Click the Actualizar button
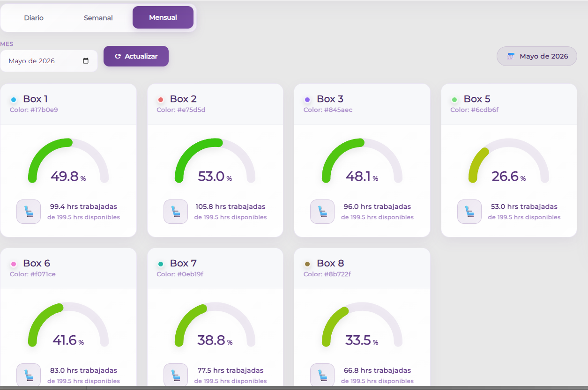Screen dimensions: 588x390 (136, 56)
